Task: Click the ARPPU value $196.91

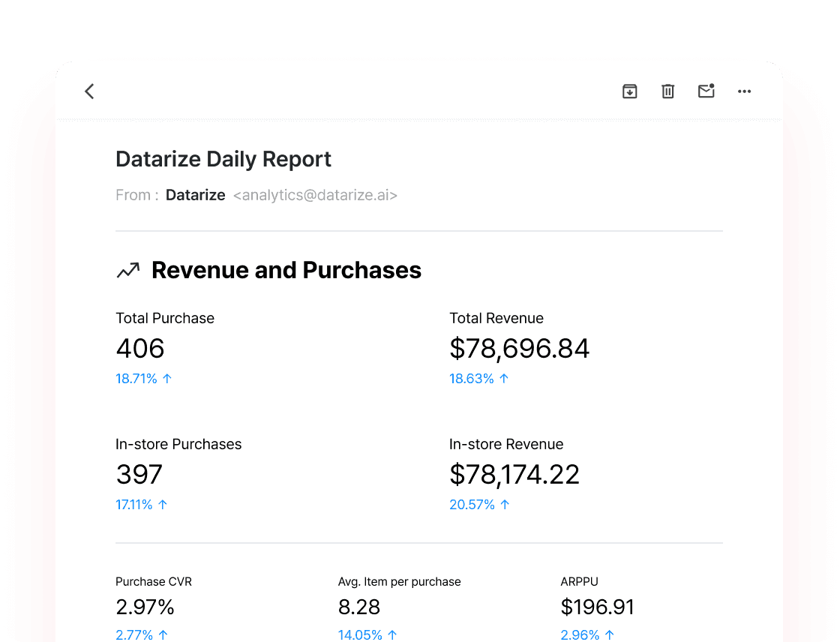Action: point(597,607)
